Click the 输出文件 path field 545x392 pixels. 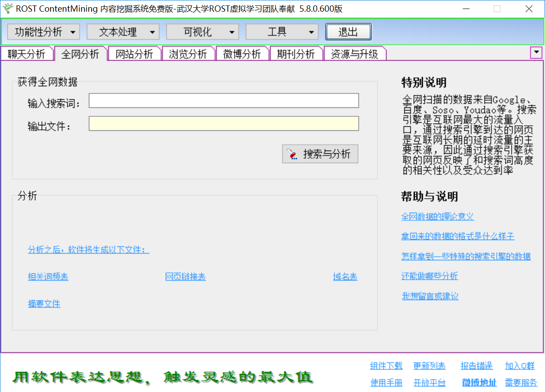(x=224, y=124)
